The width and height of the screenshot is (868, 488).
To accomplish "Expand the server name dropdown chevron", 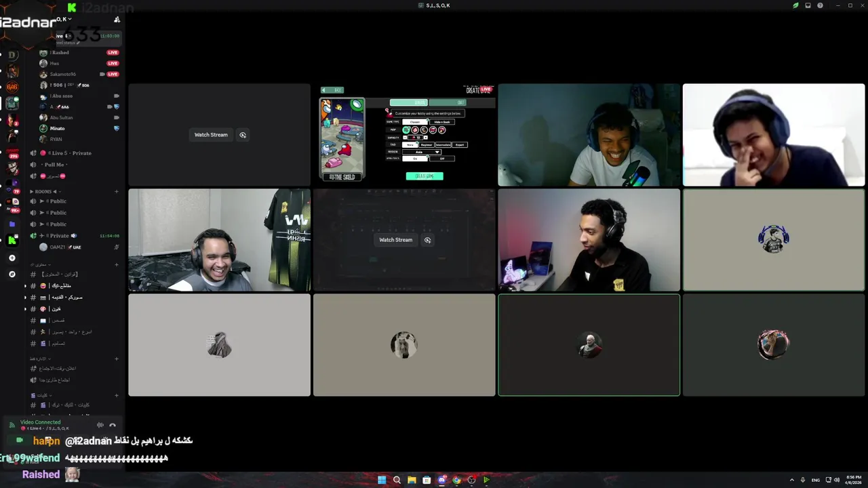I will pyautogui.click(x=70, y=19).
